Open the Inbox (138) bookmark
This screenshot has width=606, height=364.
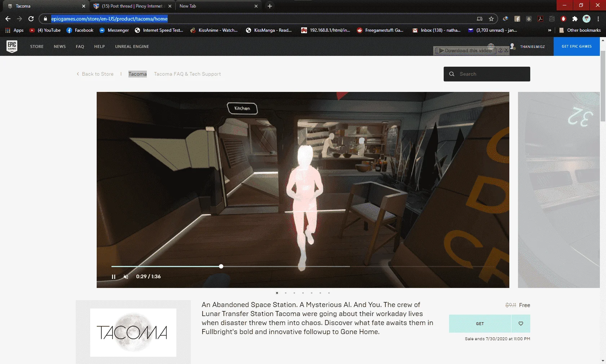coord(436,30)
